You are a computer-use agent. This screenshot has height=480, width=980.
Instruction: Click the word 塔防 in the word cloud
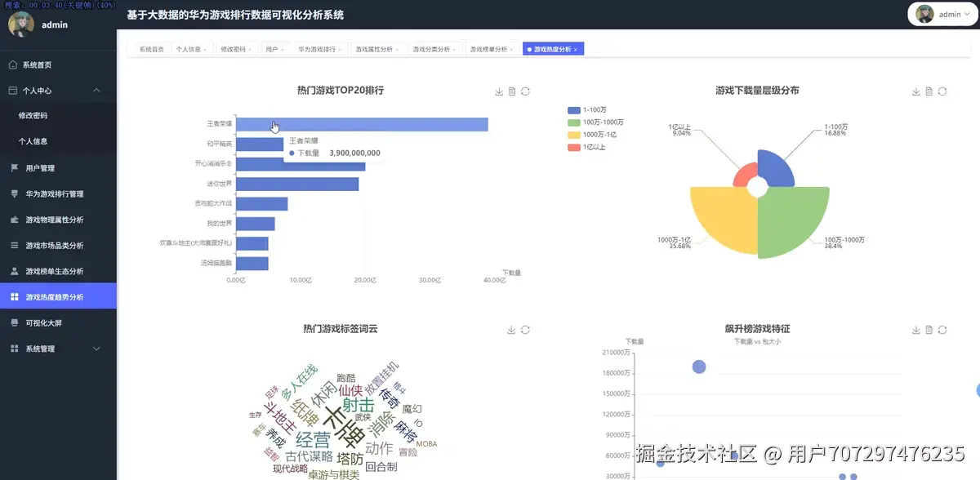pyautogui.click(x=350, y=459)
